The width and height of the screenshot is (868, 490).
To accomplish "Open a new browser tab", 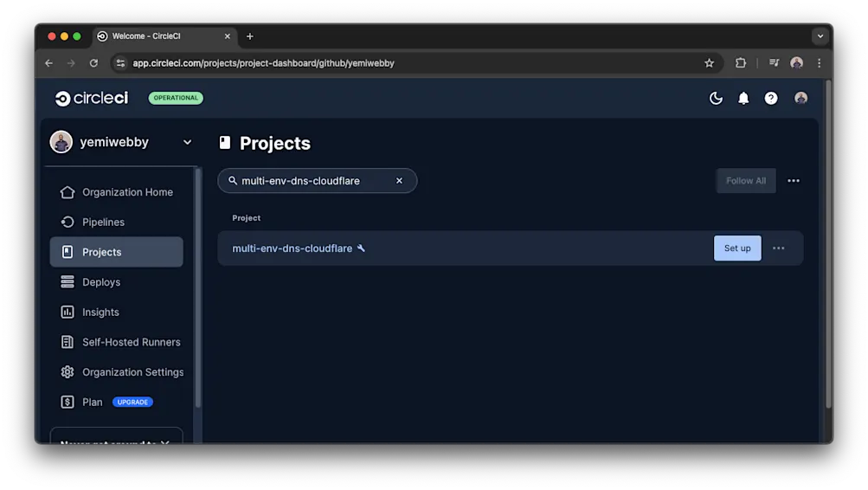I will (249, 36).
